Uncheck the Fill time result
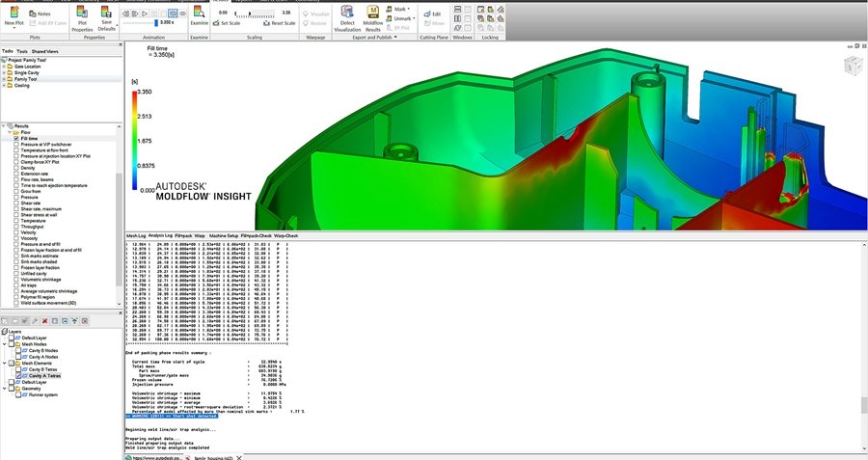Screen dimensions: 868x460 tap(16, 139)
